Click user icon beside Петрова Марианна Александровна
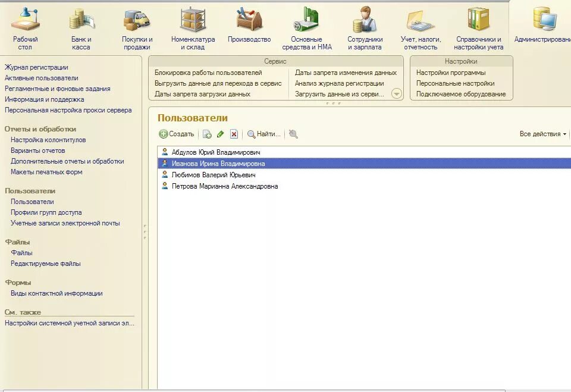This screenshot has width=571, height=392. click(x=165, y=186)
